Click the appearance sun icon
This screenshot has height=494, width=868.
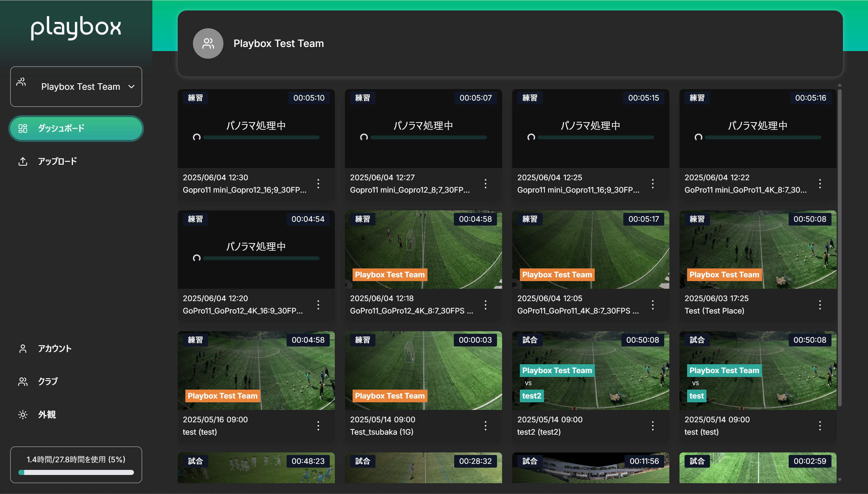[23, 415]
